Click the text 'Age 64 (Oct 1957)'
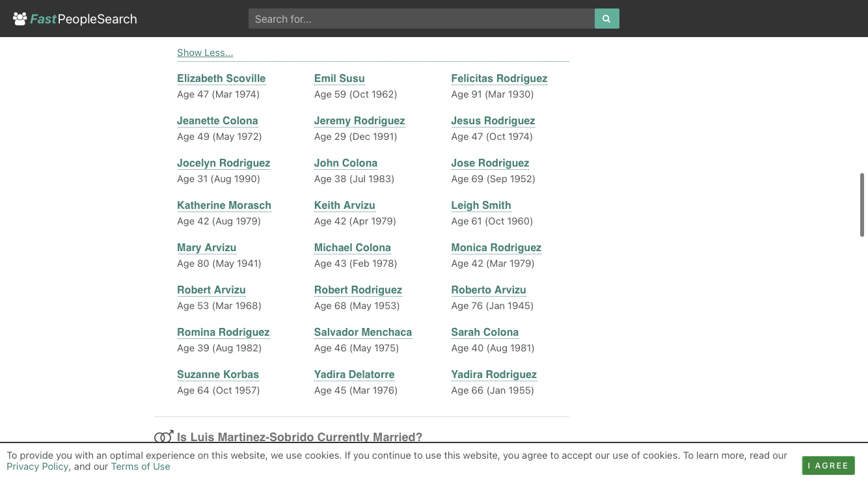 click(x=218, y=390)
